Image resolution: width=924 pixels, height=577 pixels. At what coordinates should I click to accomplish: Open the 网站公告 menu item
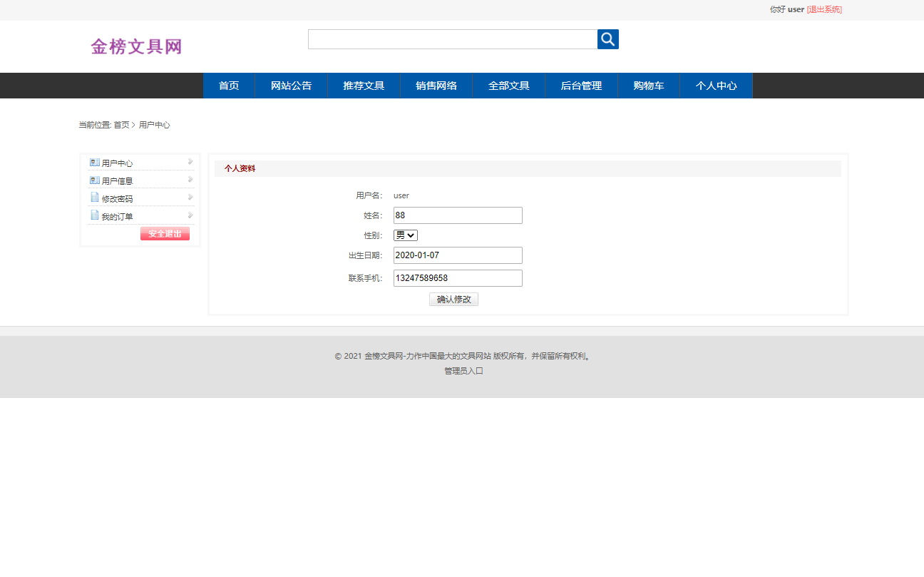pos(291,85)
